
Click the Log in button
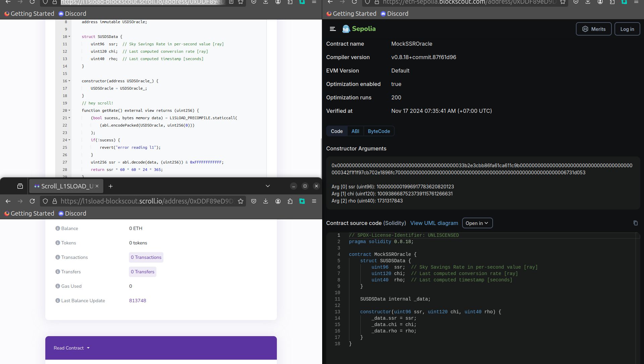(x=627, y=29)
